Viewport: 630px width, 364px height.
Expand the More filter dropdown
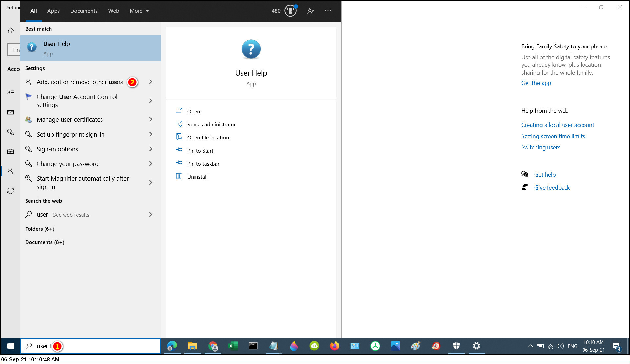[x=139, y=11]
